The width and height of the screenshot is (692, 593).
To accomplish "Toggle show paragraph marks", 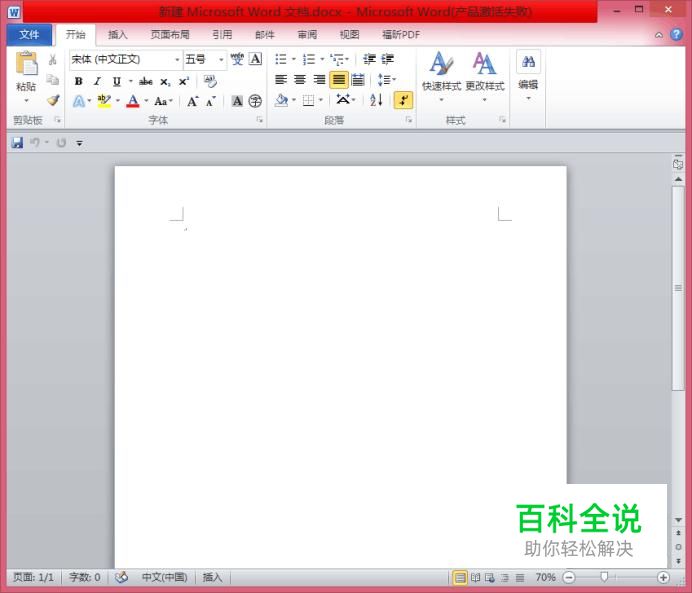I will 403,100.
